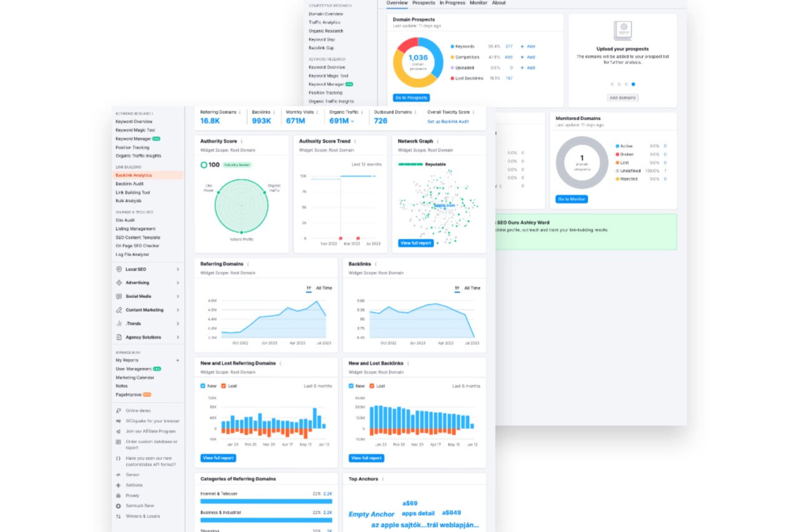
Task: Click the Domain Prospects donut chart
Action: [418, 62]
